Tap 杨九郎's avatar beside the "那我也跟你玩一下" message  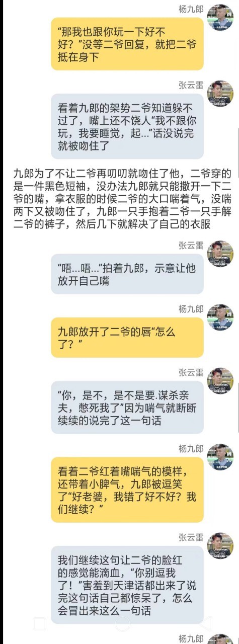220,17
